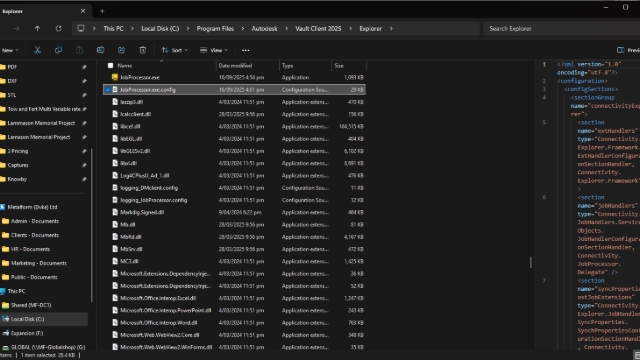Image resolution: width=640 pixels, height=360 pixels.
Task: Click the Copy toolbar icon
Action: pyautogui.click(x=58, y=50)
